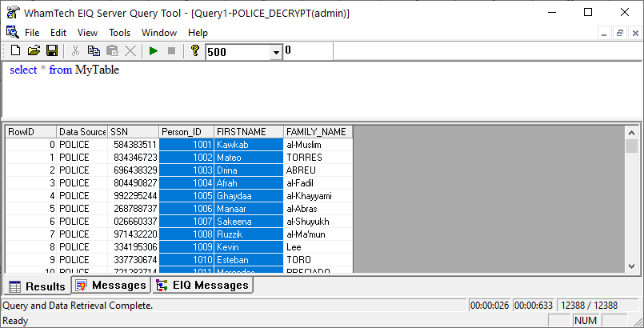The width and height of the screenshot is (644, 328).
Task: Select family name cell TORO
Action: [318, 259]
